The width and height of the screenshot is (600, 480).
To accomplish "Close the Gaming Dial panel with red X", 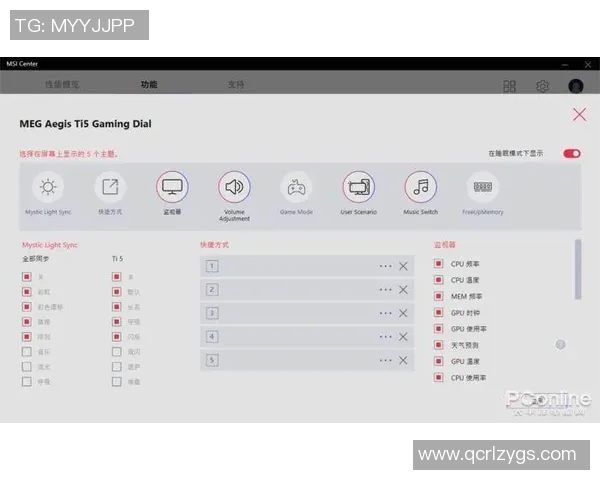I will click(579, 114).
